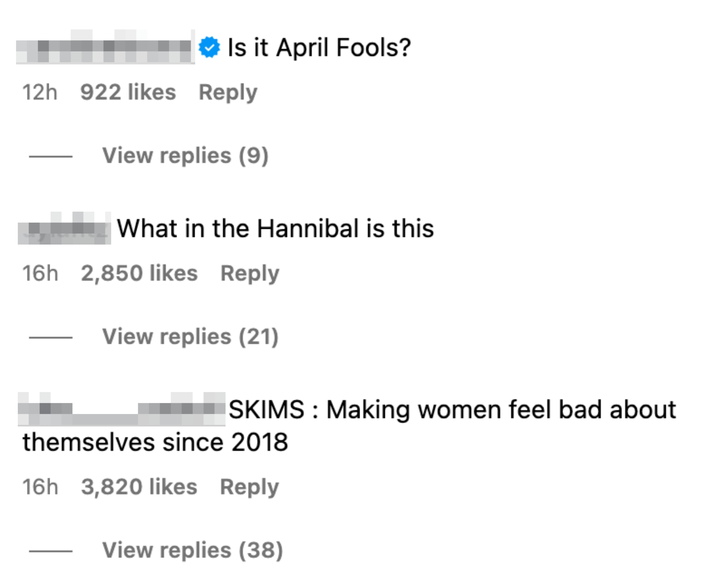Click the 12h timestamp
This screenshot has height=583, width=728.
(x=40, y=92)
